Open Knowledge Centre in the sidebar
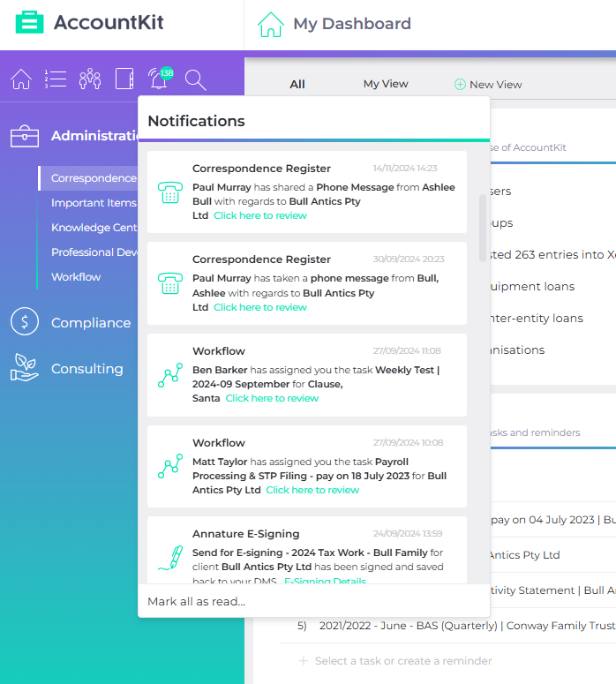Image resolution: width=616 pixels, height=684 pixels. [x=94, y=228]
